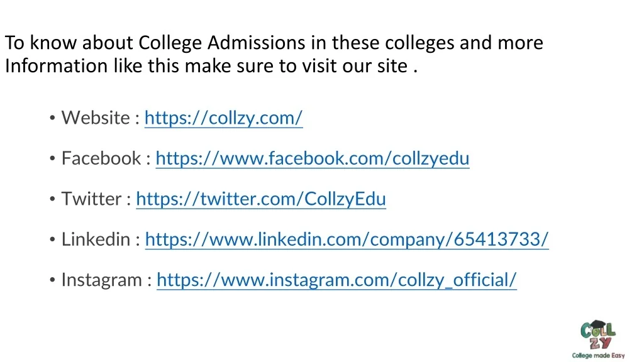Click the 'College made Easy' tagline
The image size is (644, 362).
(x=598, y=356)
